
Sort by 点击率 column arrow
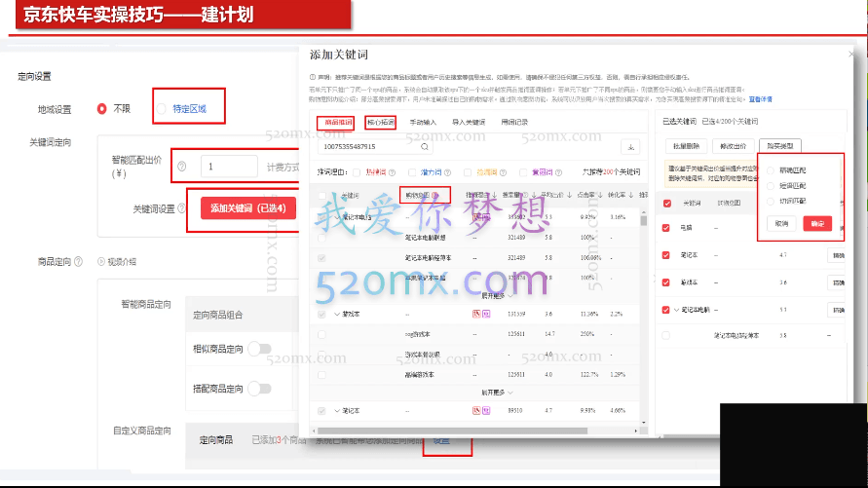600,196
